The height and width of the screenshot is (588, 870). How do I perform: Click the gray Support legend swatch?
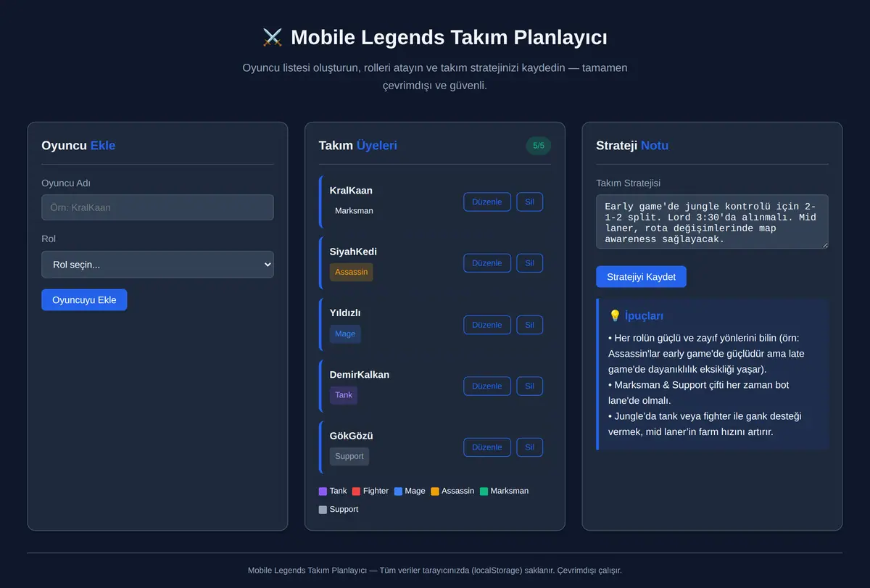pos(323,510)
